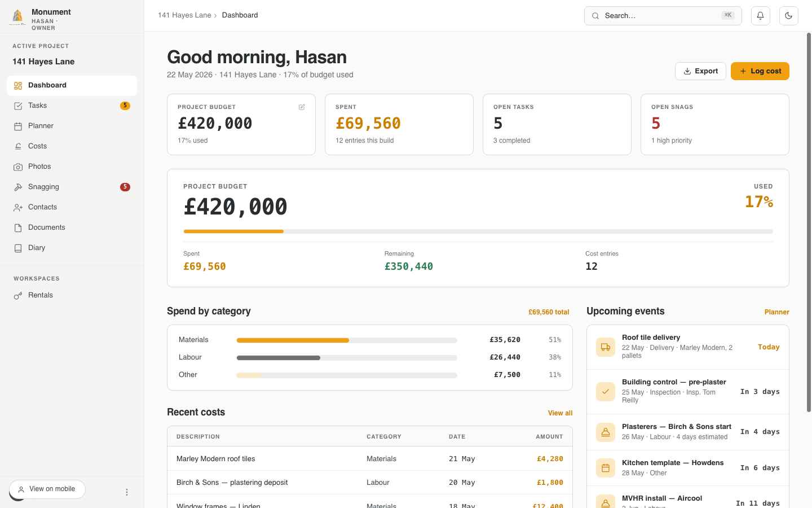Image resolution: width=812 pixels, height=508 pixels.
Task: Click the Marley Modern roof tiles row
Action: point(370,459)
